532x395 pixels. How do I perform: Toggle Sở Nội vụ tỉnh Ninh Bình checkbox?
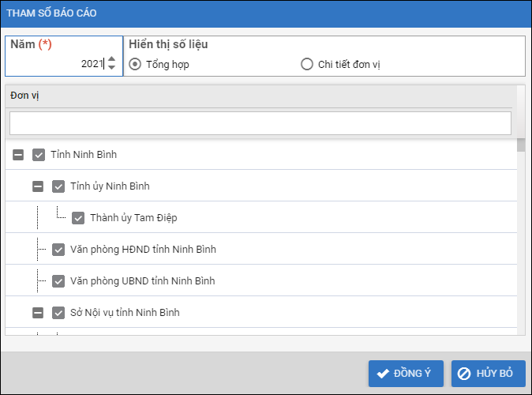(x=58, y=313)
